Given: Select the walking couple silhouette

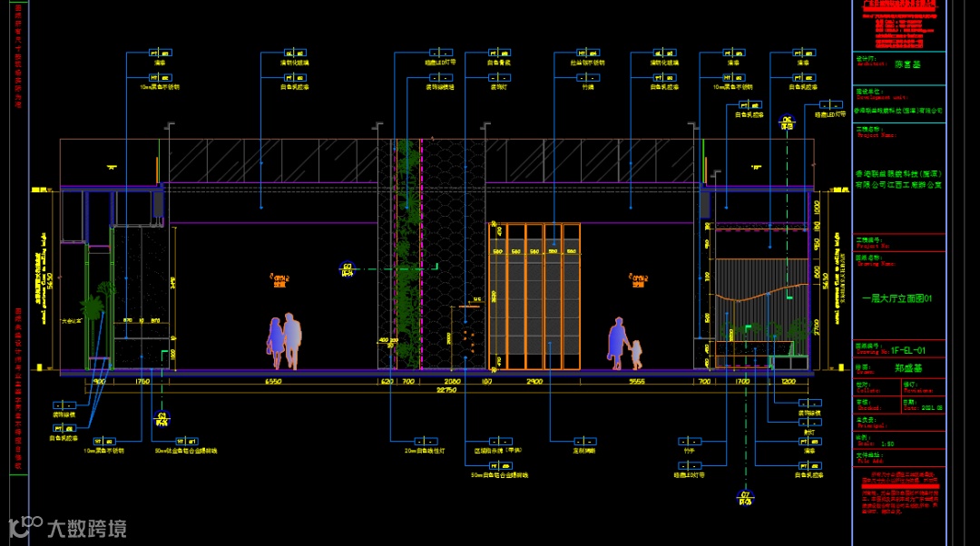Looking at the screenshot, I should point(284,341).
